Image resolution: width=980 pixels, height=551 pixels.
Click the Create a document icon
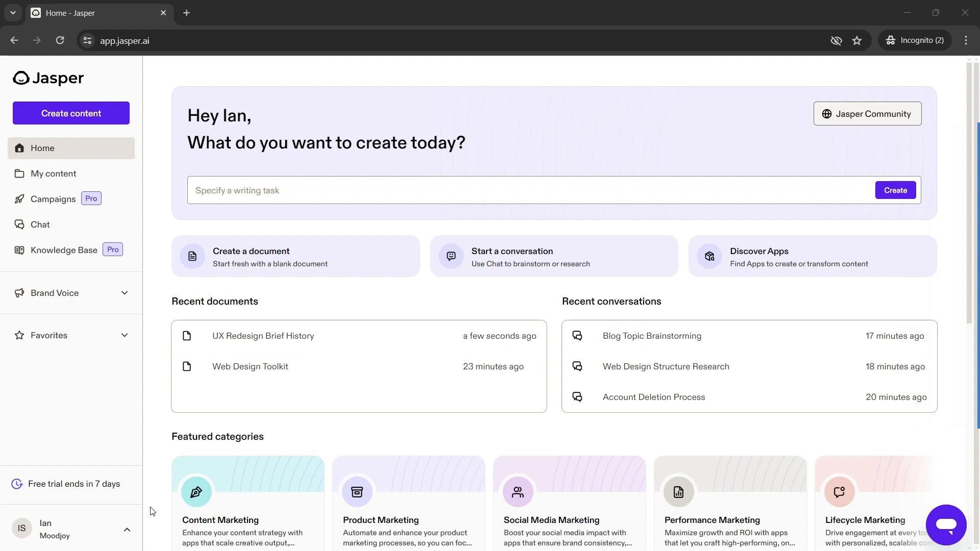(192, 256)
